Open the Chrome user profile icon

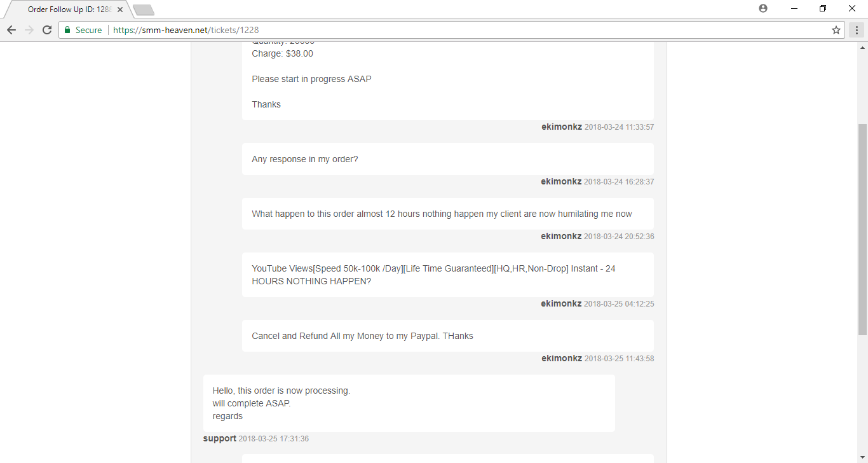click(763, 8)
